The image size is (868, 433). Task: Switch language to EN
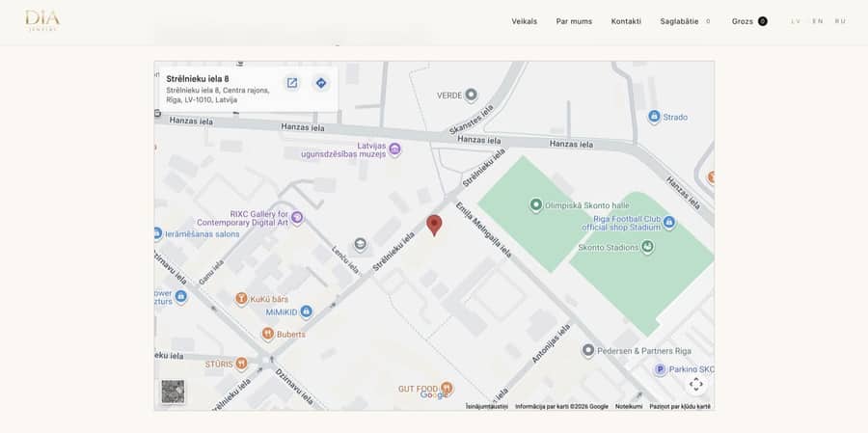pos(818,21)
